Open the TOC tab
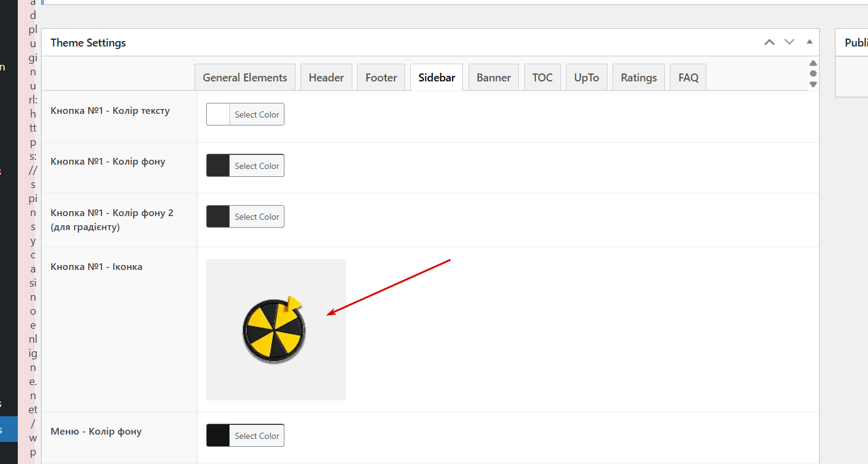The height and width of the screenshot is (464, 868). point(542,77)
